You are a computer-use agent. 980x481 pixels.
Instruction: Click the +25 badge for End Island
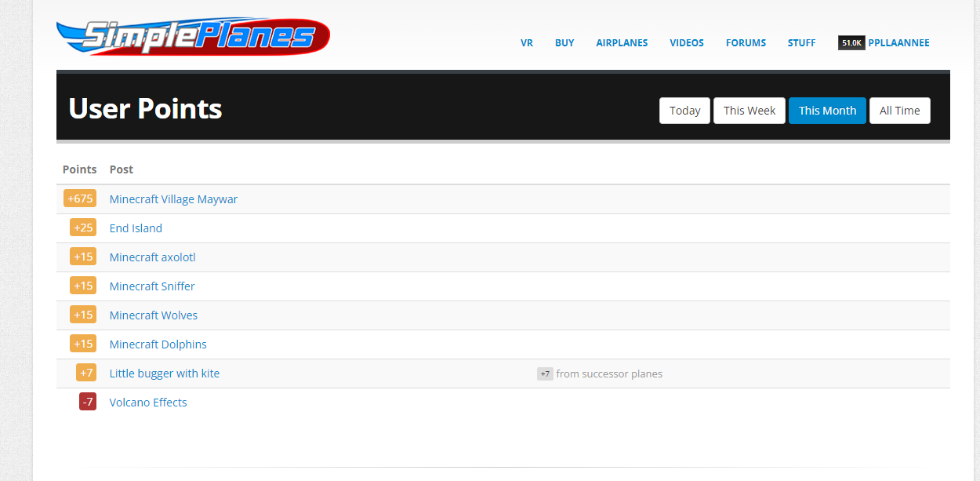point(83,228)
